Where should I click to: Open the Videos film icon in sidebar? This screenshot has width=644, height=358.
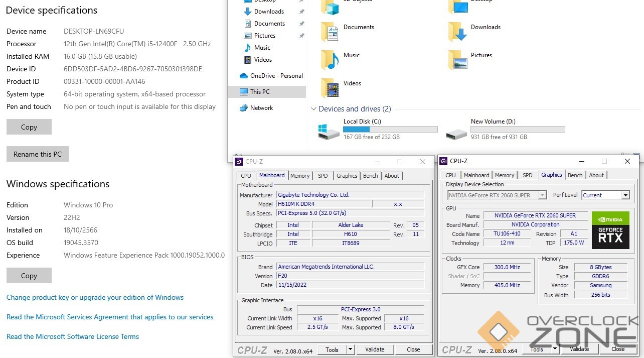pos(247,60)
